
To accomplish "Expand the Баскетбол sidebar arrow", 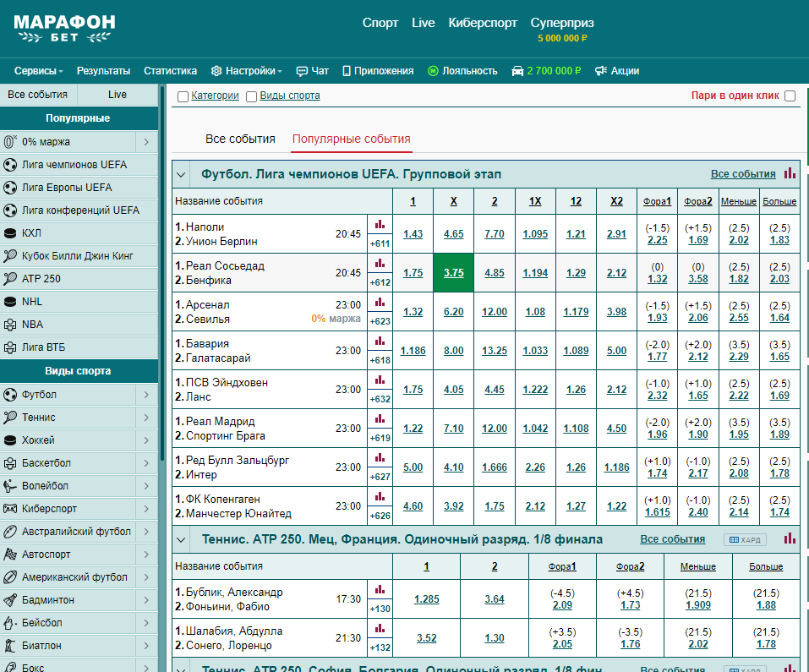I will click(x=146, y=463).
